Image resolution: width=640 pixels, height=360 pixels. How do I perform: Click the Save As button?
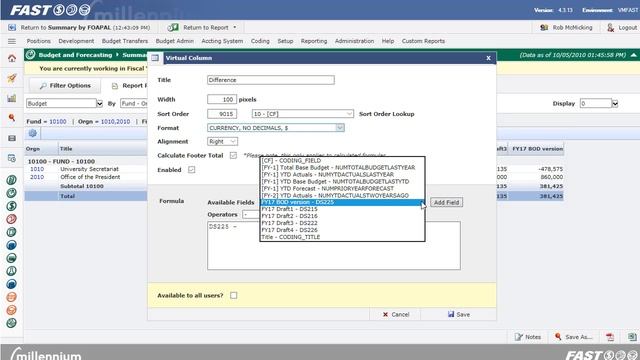[573, 337]
